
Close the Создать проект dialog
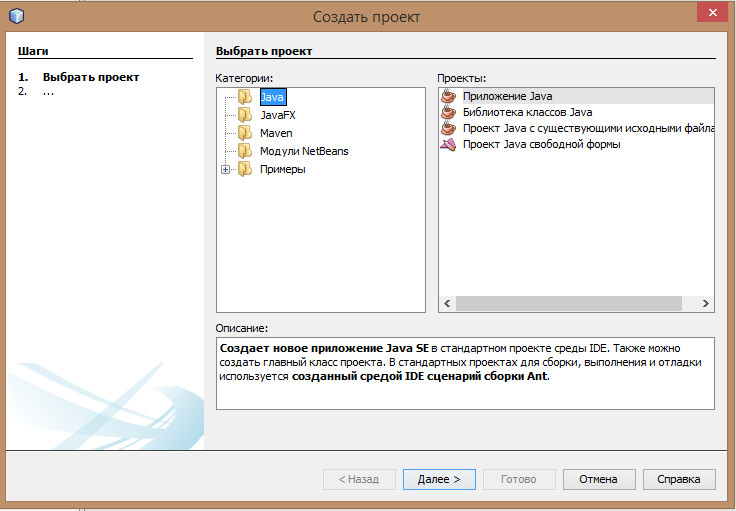coord(712,12)
